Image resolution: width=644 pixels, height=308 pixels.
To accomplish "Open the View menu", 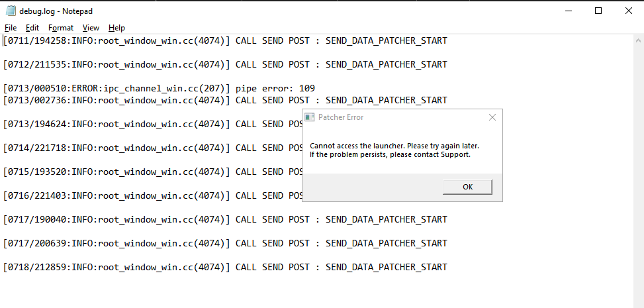I will [91, 28].
